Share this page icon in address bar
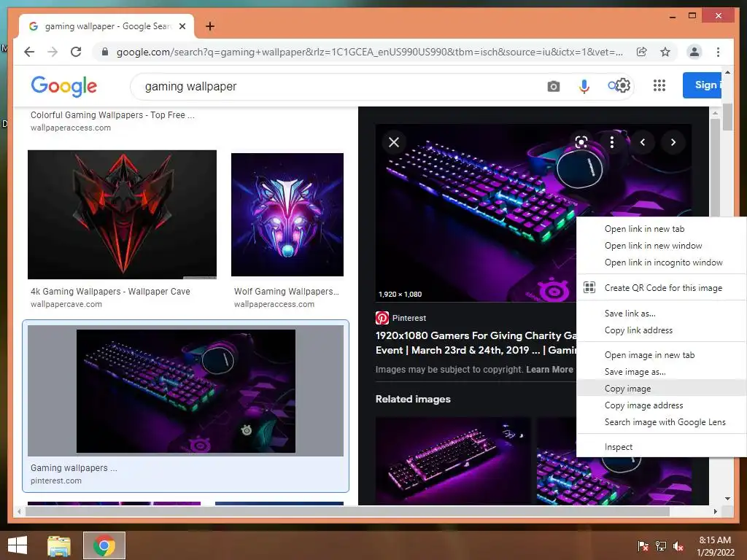This screenshot has height=560, width=747. click(x=642, y=52)
